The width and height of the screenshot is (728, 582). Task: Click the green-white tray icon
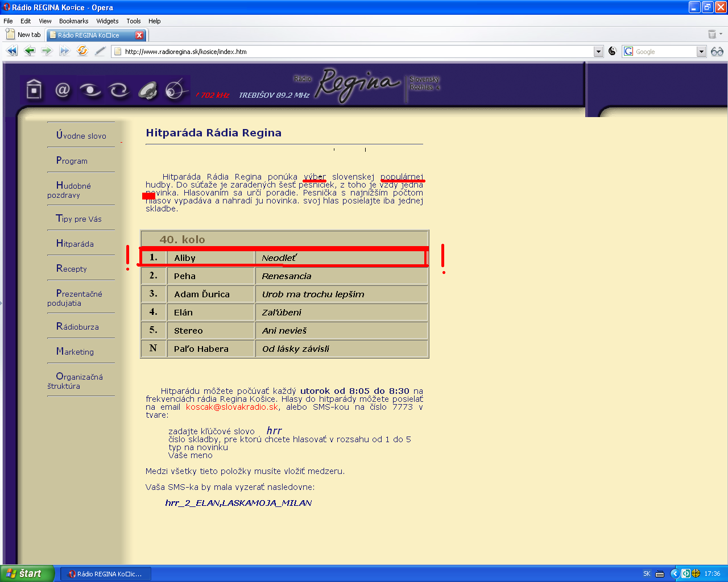tap(686, 573)
